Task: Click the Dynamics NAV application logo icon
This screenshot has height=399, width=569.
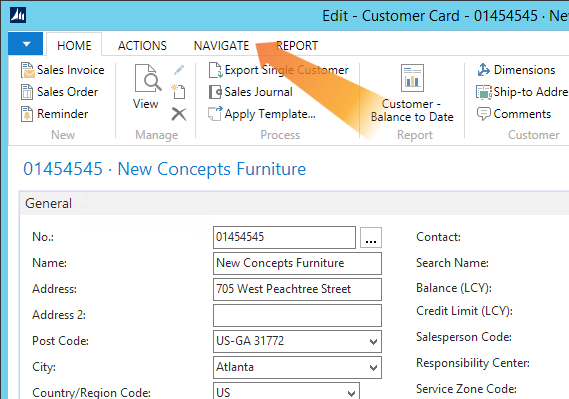Action: pyautogui.click(x=18, y=15)
